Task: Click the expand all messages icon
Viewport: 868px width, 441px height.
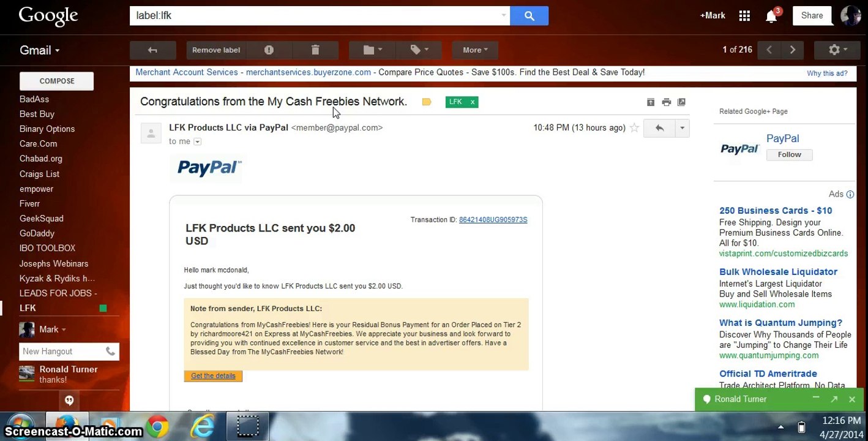Action: 651,102
